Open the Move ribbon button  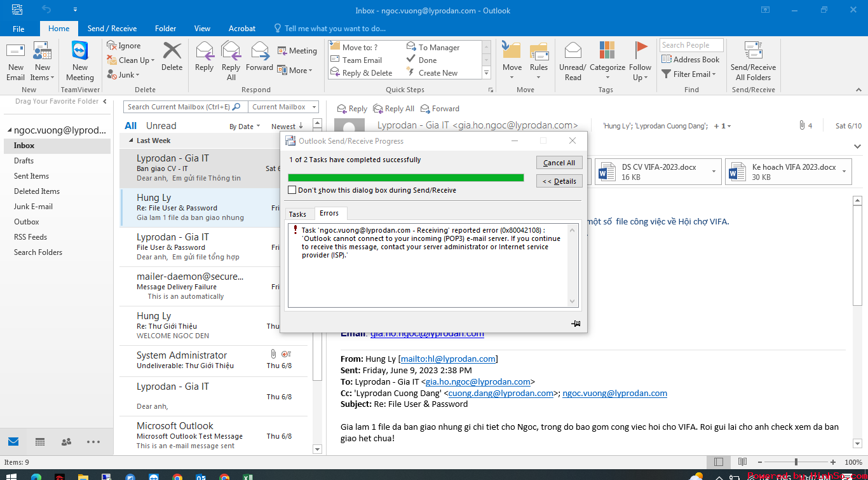pyautogui.click(x=512, y=61)
